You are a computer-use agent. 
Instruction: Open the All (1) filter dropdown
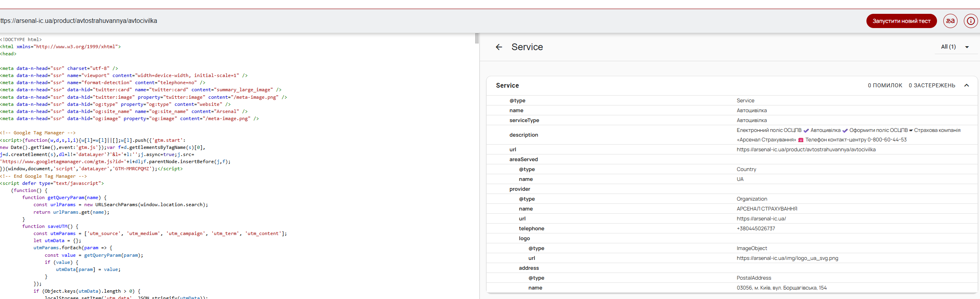[x=955, y=47]
